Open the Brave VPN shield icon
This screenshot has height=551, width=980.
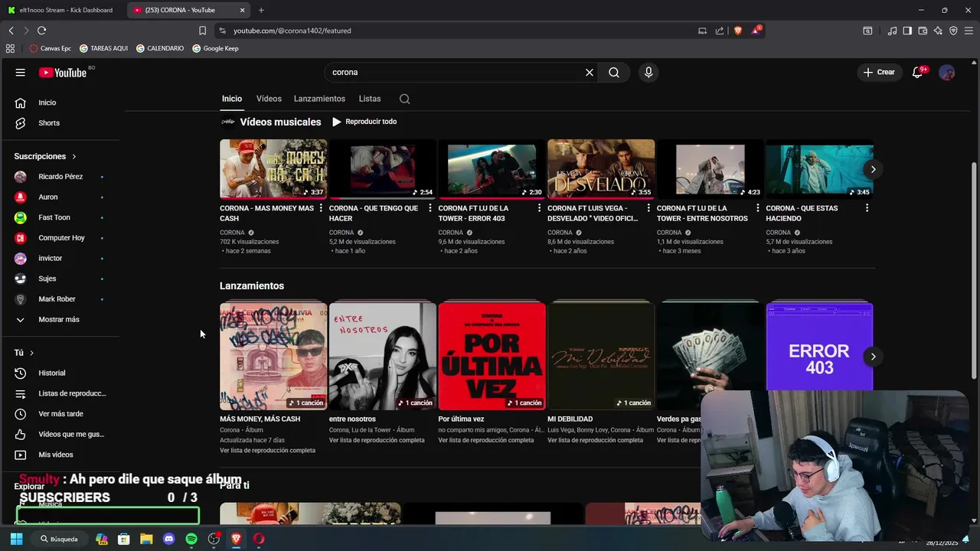(x=953, y=31)
